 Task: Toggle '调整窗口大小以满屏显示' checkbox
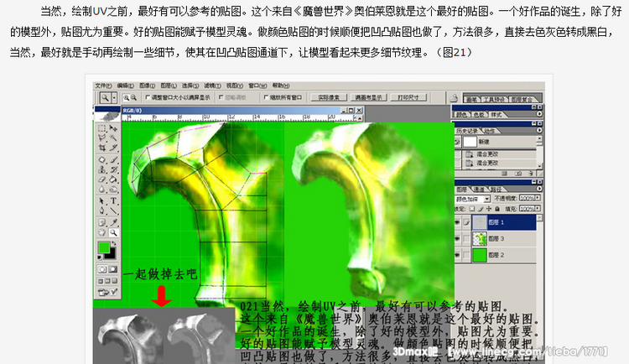click(148, 97)
